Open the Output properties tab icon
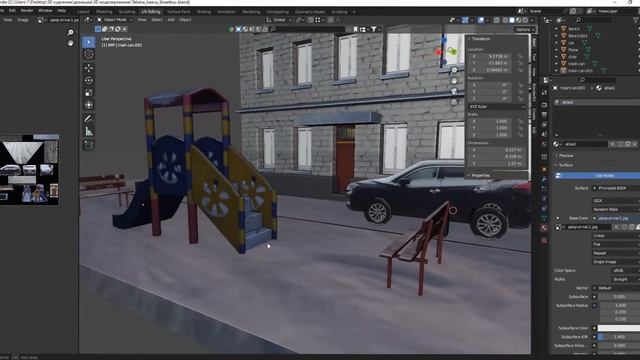640x360 pixels. pyautogui.click(x=544, y=115)
